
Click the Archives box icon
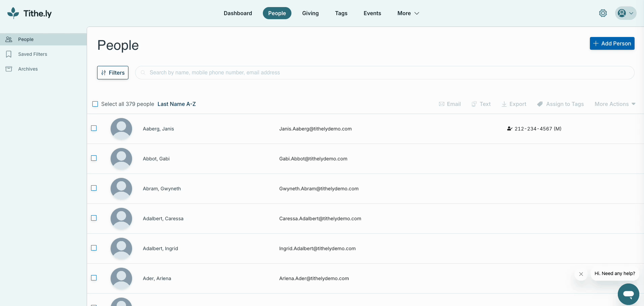pos(9,69)
